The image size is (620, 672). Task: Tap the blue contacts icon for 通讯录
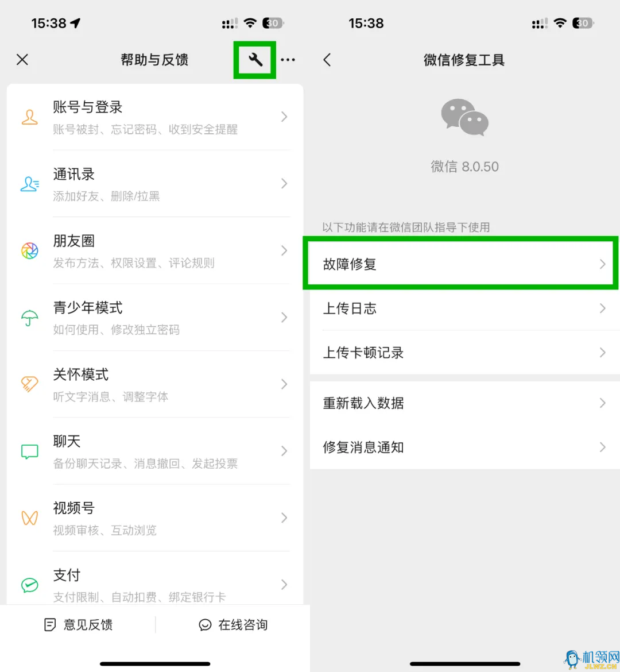(29, 184)
